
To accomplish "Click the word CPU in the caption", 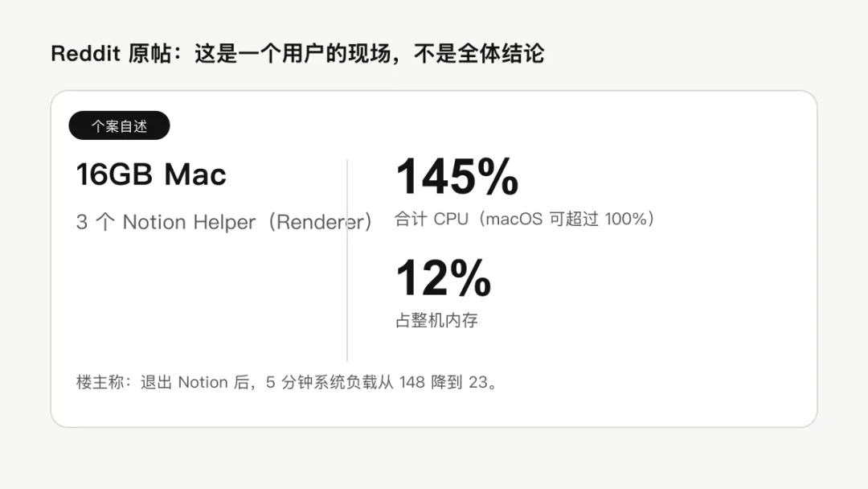I will (x=451, y=219).
